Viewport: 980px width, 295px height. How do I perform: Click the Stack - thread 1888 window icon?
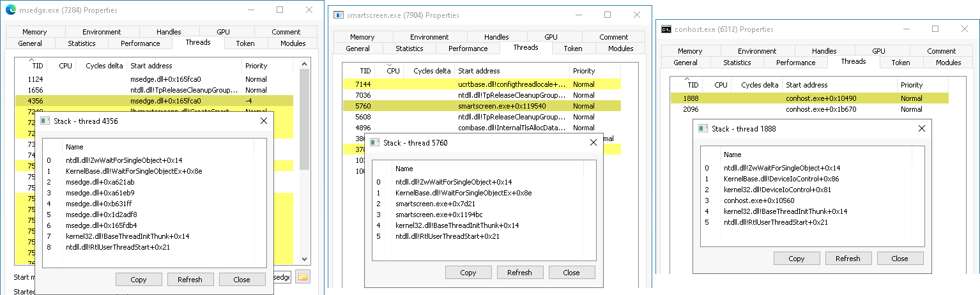click(x=703, y=128)
